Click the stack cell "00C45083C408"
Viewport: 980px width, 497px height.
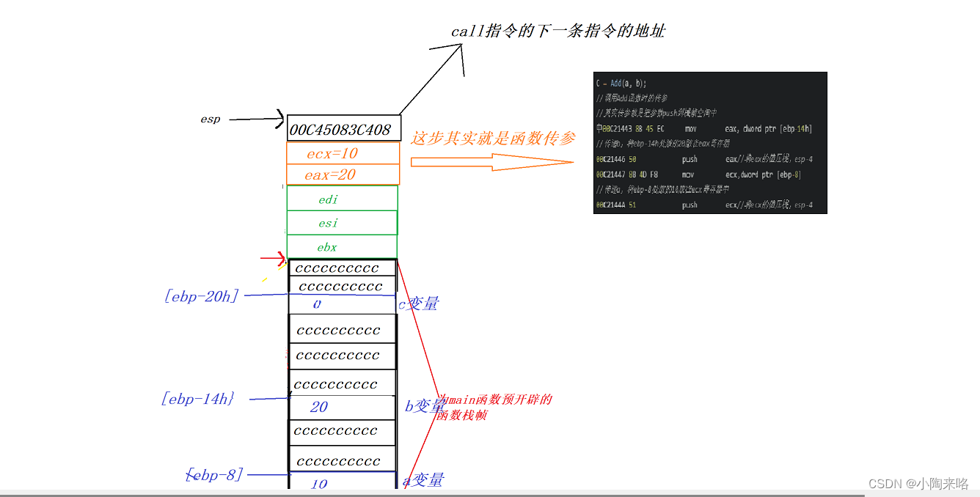[344, 128]
